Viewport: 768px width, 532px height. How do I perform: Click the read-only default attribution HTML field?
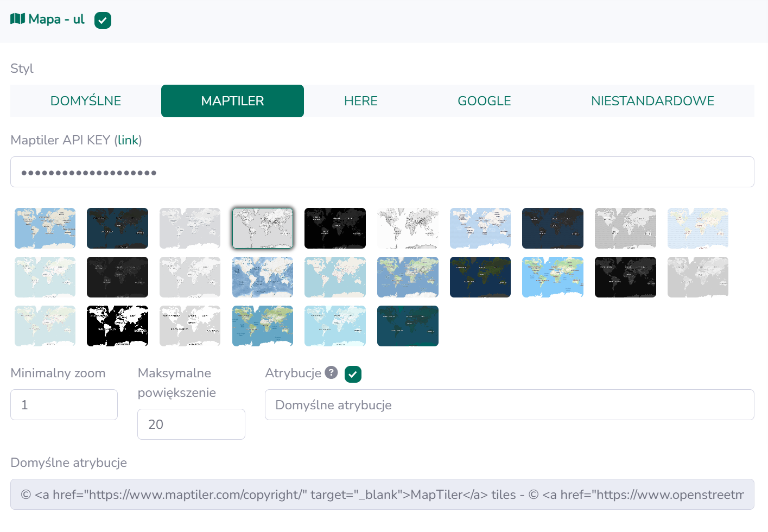pyautogui.click(x=382, y=494)
